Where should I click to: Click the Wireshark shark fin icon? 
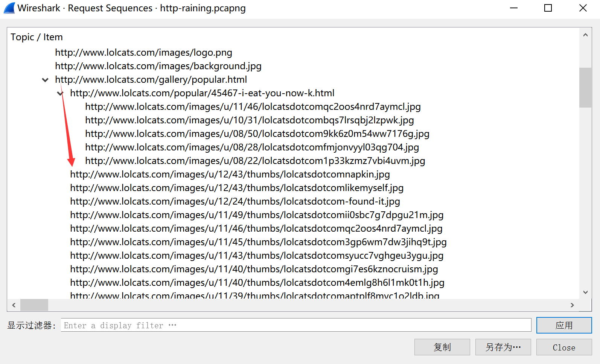(x=9, y=8)
